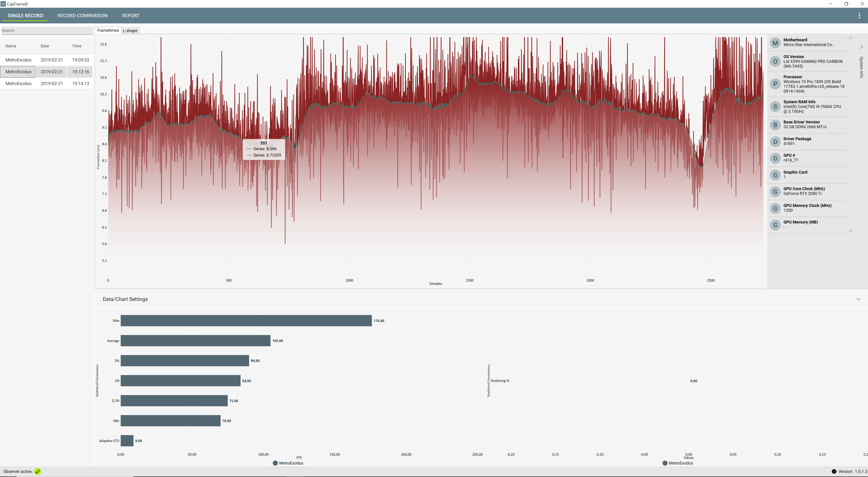Click the Base Driver Version 'B' icon
Image resolution: width=868 pixels, height=477 pixels.
(775, 125)
